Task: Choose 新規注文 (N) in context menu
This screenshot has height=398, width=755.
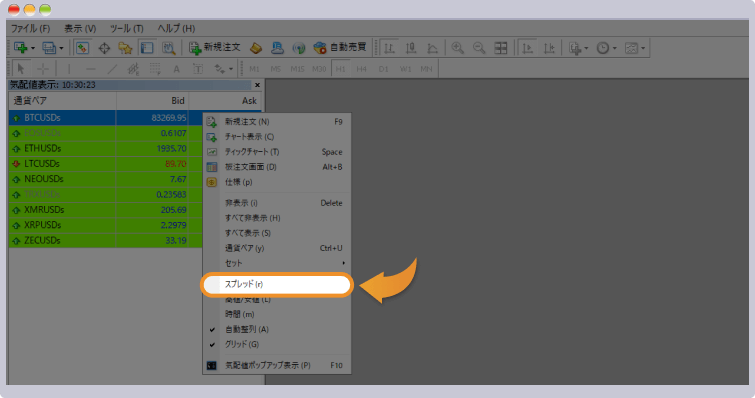Action: pos(277,122)
